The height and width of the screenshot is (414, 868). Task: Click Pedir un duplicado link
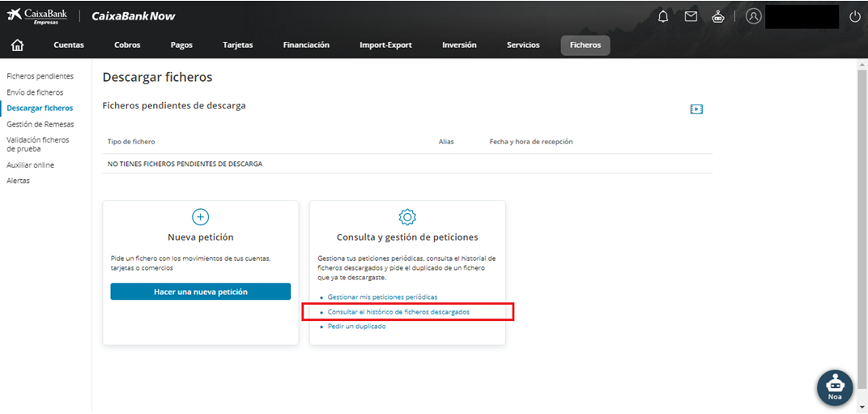[x=356, y=327]
